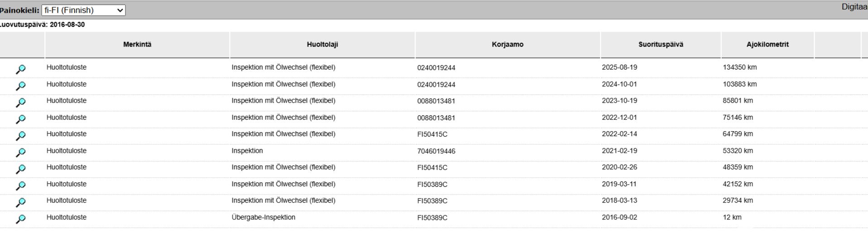Click the Korjaamo column header
The image size is (868, 251).
507,44
